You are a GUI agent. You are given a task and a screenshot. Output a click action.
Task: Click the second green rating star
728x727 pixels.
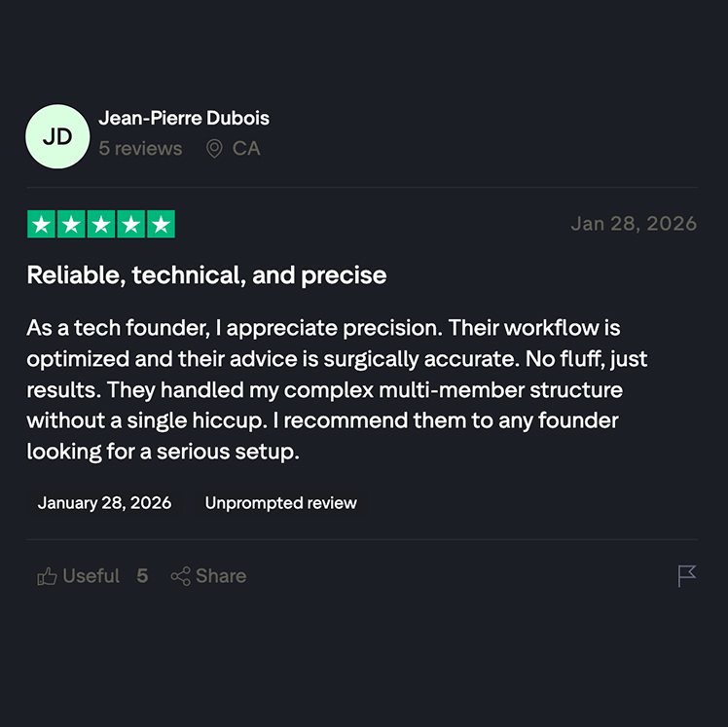click(x=71, y=225)
